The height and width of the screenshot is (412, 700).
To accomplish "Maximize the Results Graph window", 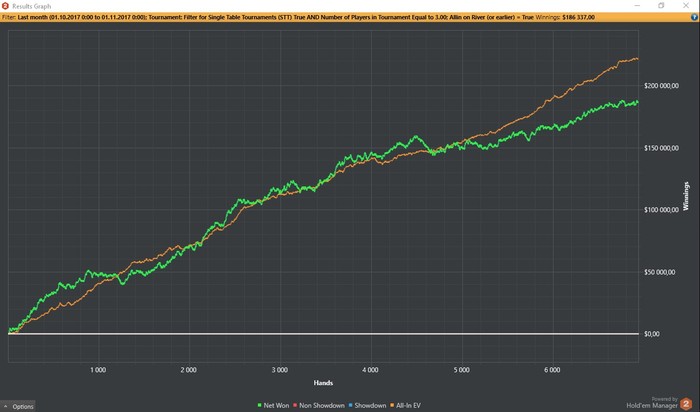I will click(661, 6).
